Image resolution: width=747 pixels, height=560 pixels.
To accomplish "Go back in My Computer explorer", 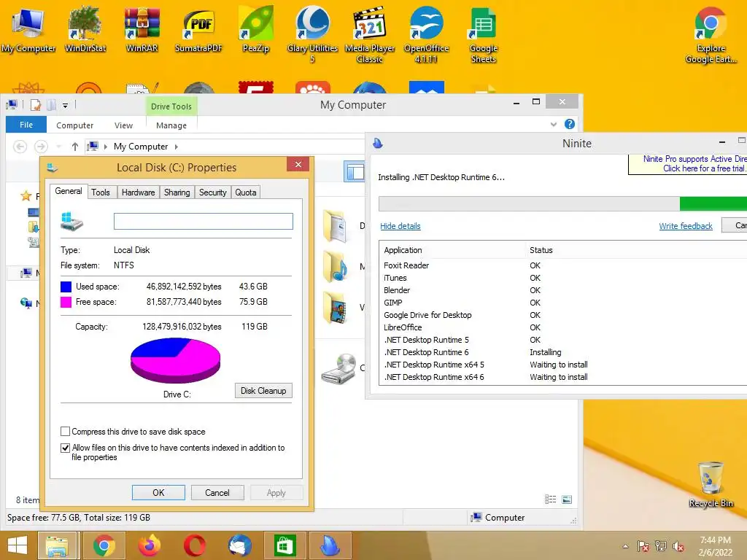I will (20, 147).
